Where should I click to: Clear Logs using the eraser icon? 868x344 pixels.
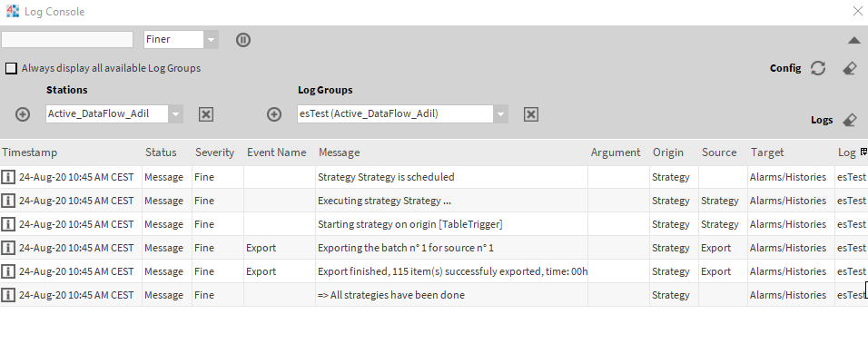tap(850, 120)
